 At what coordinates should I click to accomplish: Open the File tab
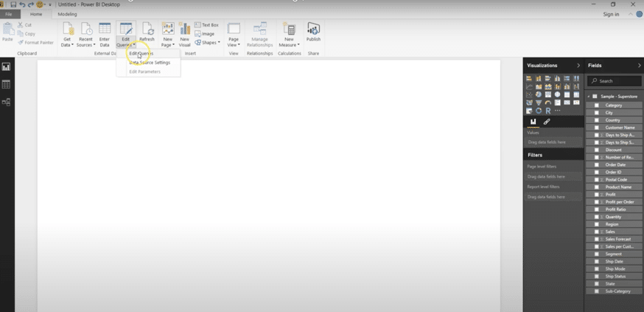click(9, 14)
